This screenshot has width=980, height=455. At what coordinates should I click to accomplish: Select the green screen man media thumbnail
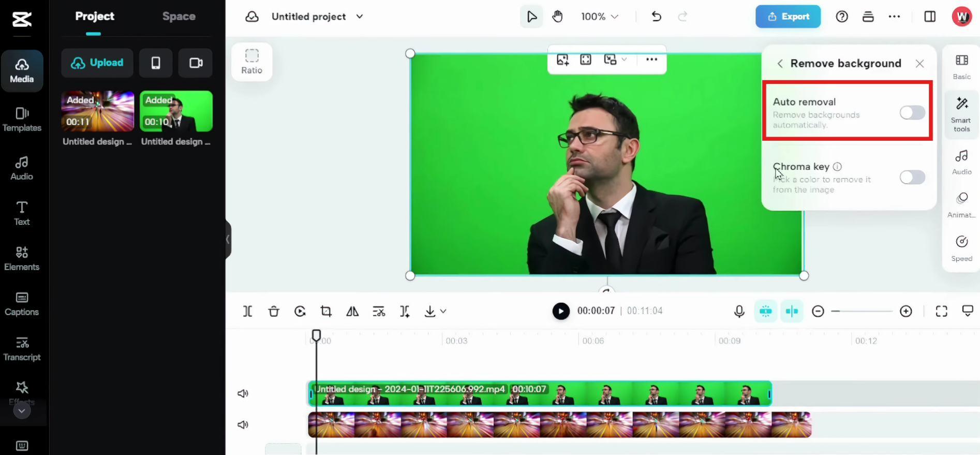pos(176,111)
